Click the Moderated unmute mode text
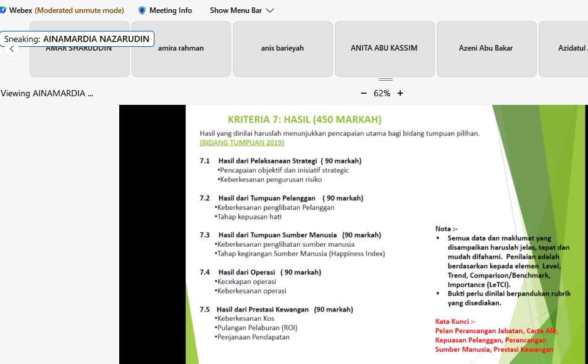This screenshot has height=364, width=588. click(x=79, y=10)
